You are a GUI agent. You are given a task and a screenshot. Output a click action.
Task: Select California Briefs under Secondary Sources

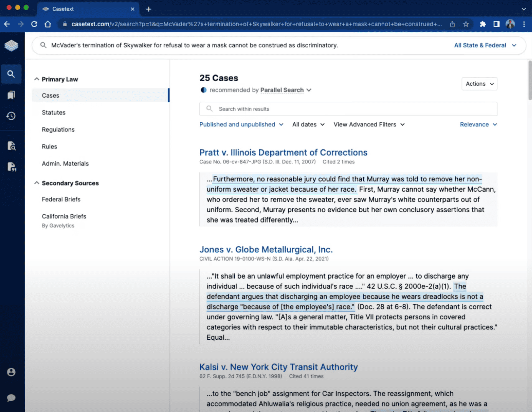coord(64,216)
